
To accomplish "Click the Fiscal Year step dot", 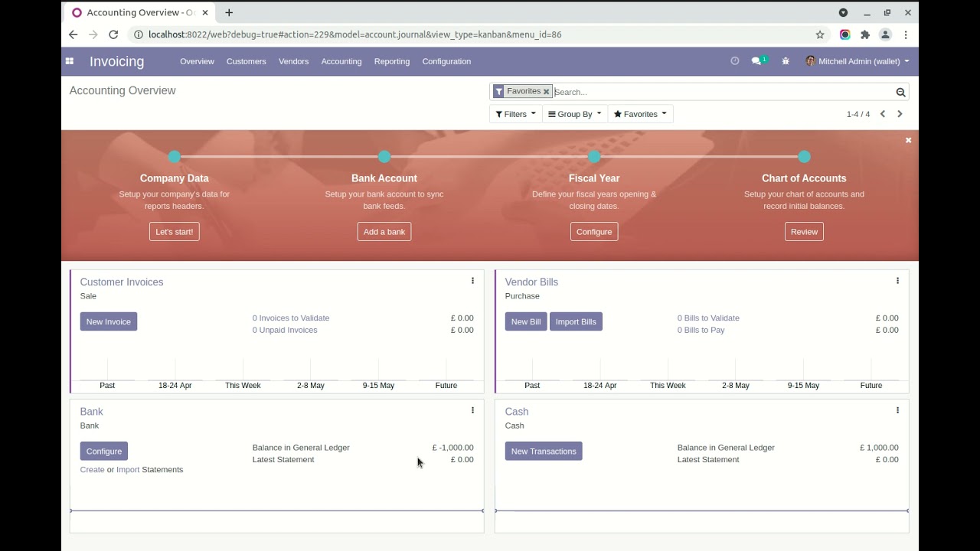I will coord(594,157).
